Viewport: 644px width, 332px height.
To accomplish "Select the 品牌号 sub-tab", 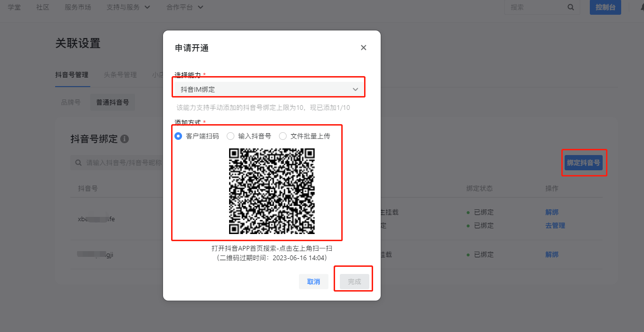I will pyautogui.click(x=71, y=102).
